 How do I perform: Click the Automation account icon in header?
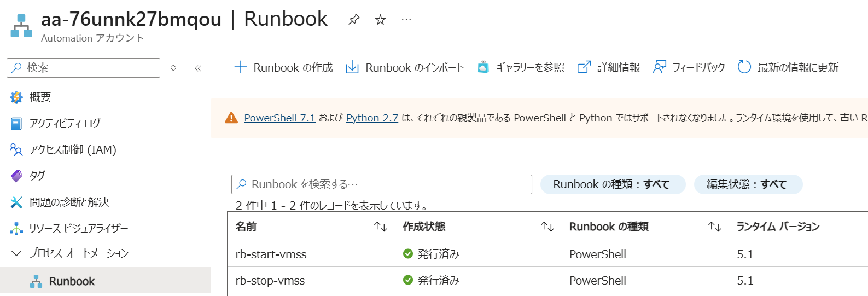[x=21, y=26]
